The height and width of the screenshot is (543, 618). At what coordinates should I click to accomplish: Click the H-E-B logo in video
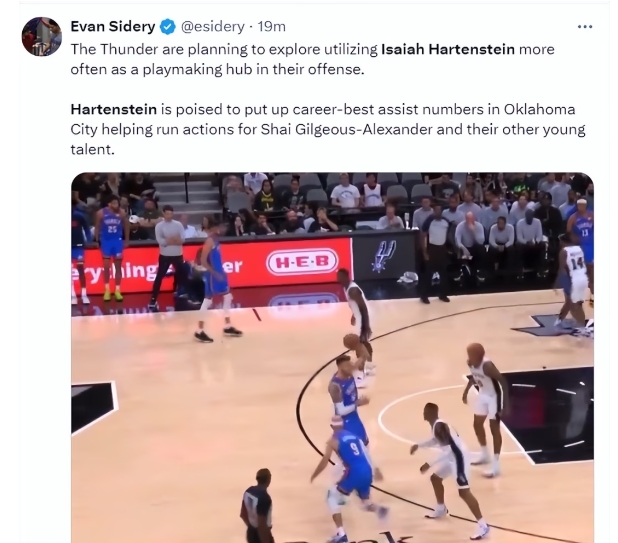pos(302,262)
